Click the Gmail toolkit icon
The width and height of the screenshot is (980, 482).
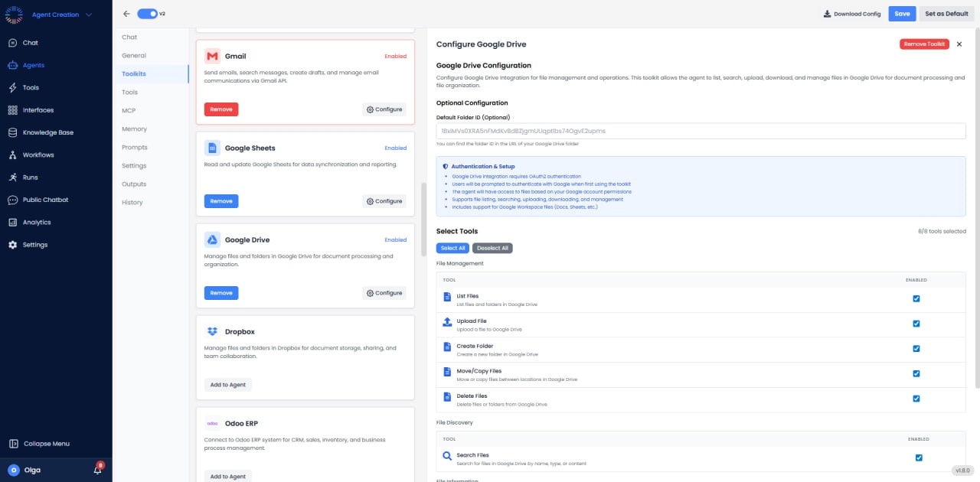click(211, 56)
